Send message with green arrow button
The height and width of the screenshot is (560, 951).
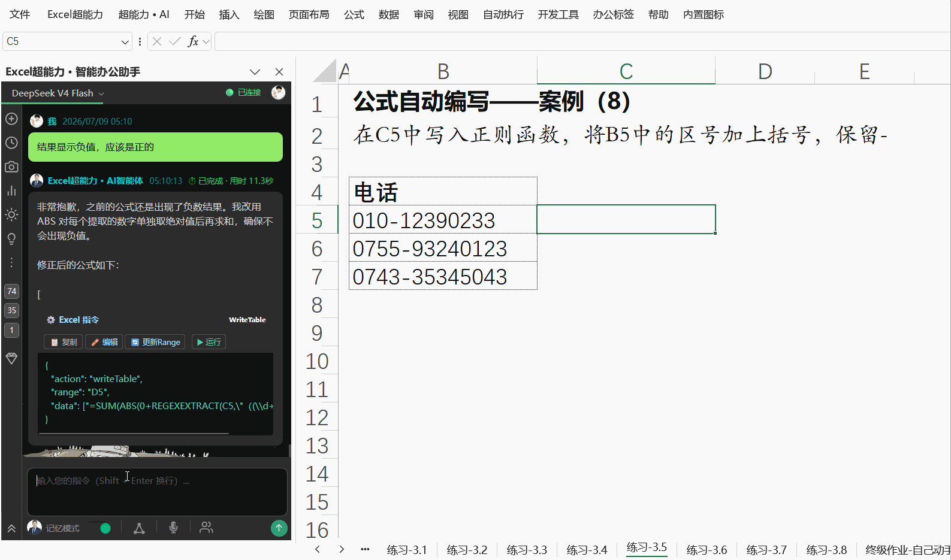pyautogui.click(x=279, y=528)
